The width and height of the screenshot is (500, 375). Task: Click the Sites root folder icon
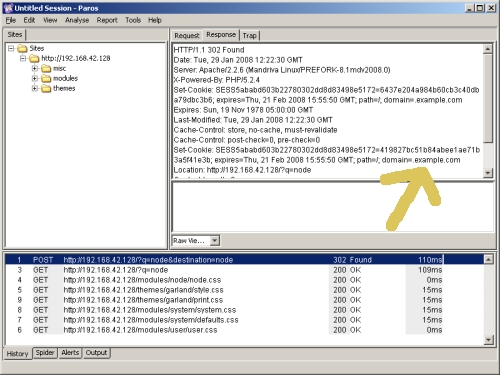(x=22, y=49)
